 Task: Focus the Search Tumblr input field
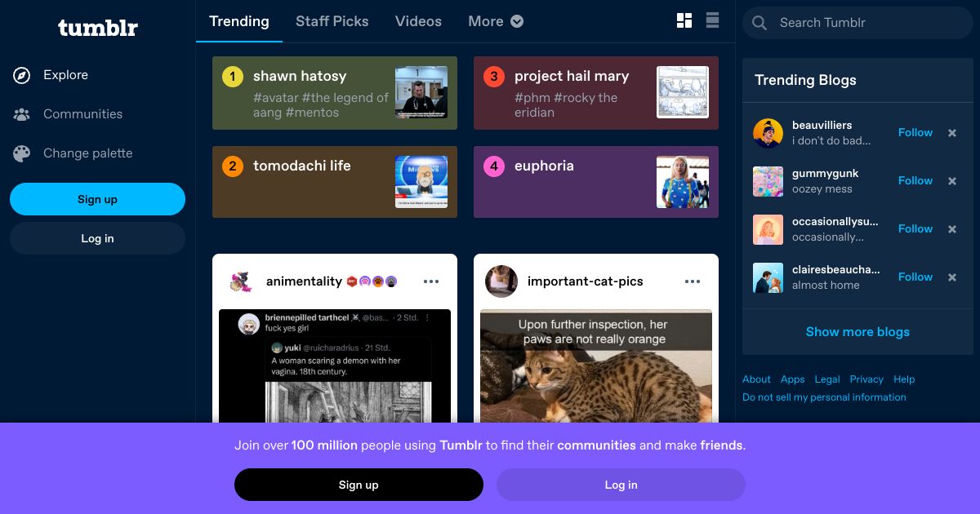pos(857,23)
